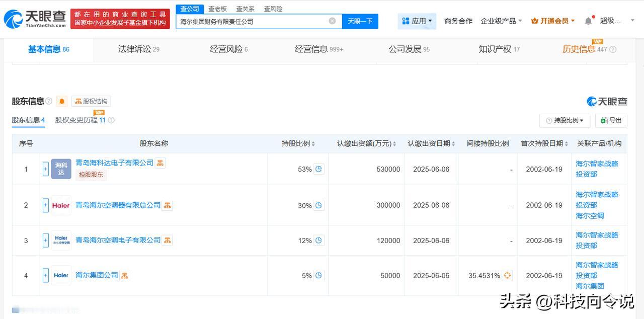644x319 pixels.
Task: Click the 天眼一下 search button
Action: [x=360, y=21]
